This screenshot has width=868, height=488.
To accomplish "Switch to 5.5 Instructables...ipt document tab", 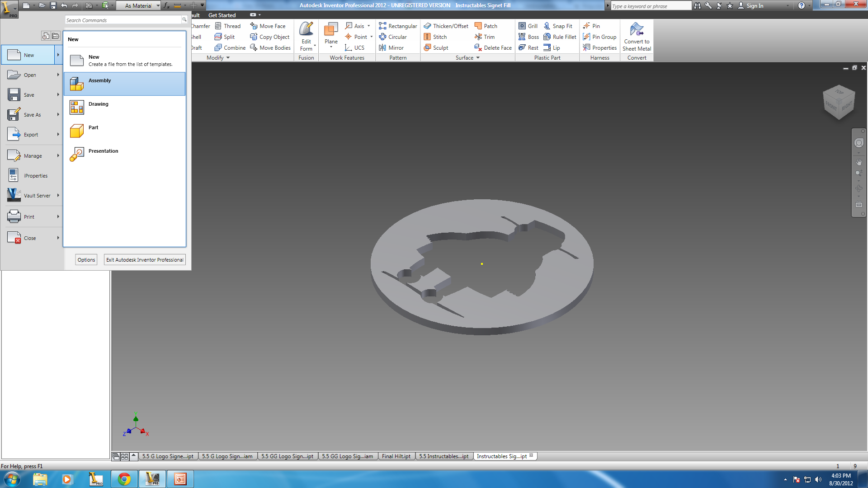I will [443, 456].
